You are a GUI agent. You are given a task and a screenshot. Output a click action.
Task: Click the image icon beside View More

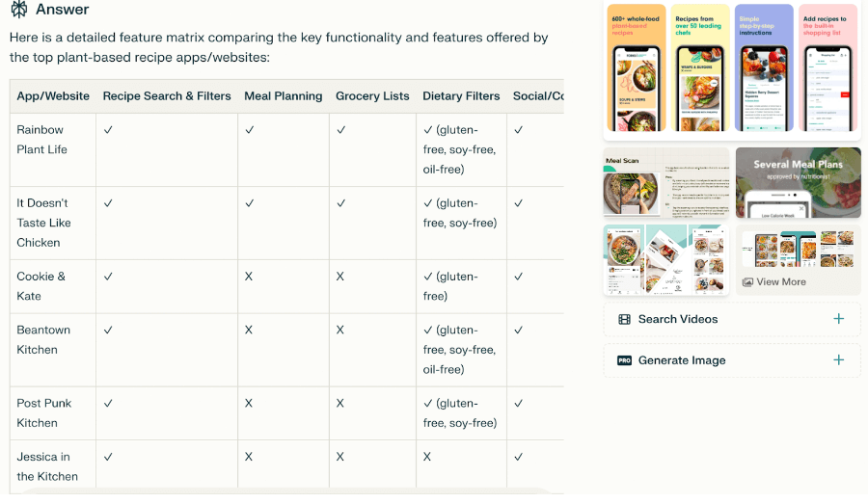pyautogui.click(x=747, y=281)
